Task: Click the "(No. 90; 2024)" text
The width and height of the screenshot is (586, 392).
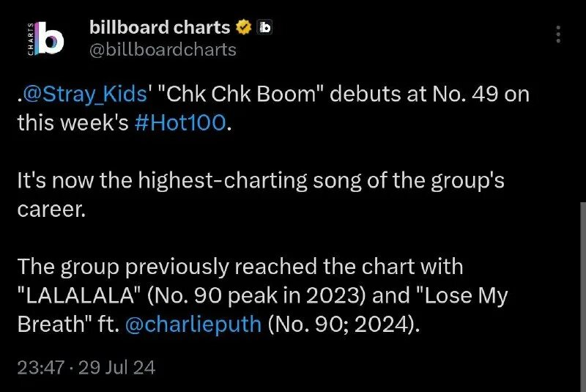Action: (344, 325)
